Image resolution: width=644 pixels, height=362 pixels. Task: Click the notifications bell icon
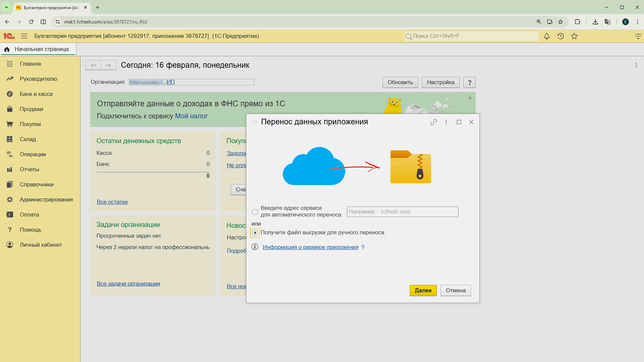coord(547,36)
